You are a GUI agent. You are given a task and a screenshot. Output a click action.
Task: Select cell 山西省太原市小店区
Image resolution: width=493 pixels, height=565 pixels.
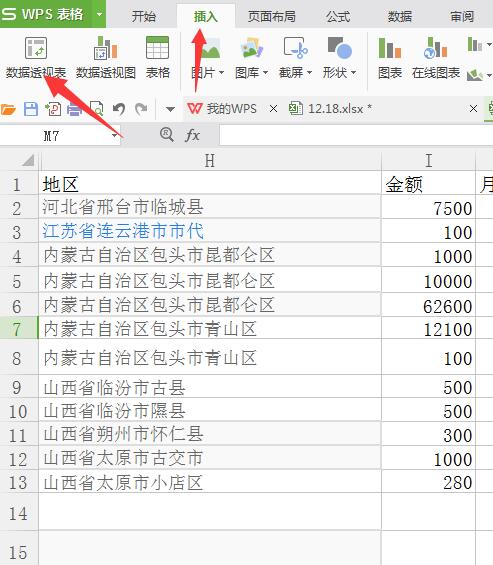(x=210, y=482)
